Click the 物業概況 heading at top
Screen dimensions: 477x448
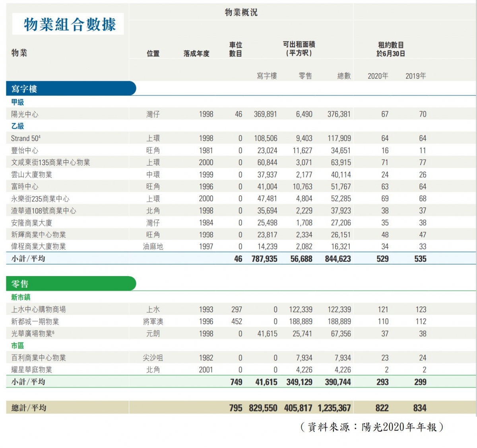click(x=241, y=12)
